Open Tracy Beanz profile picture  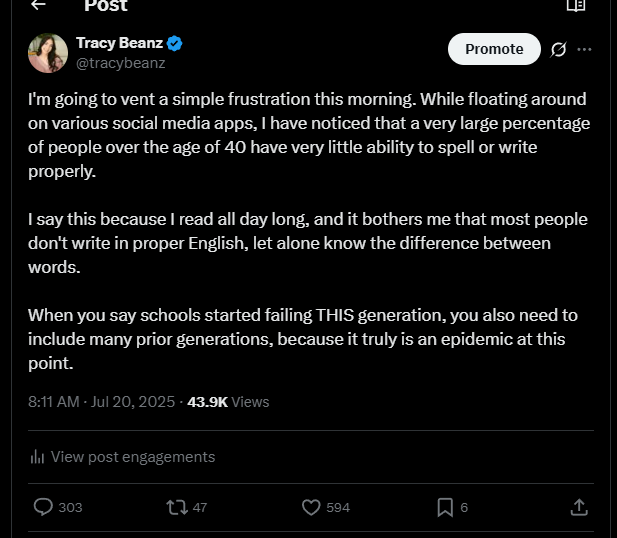48,53
